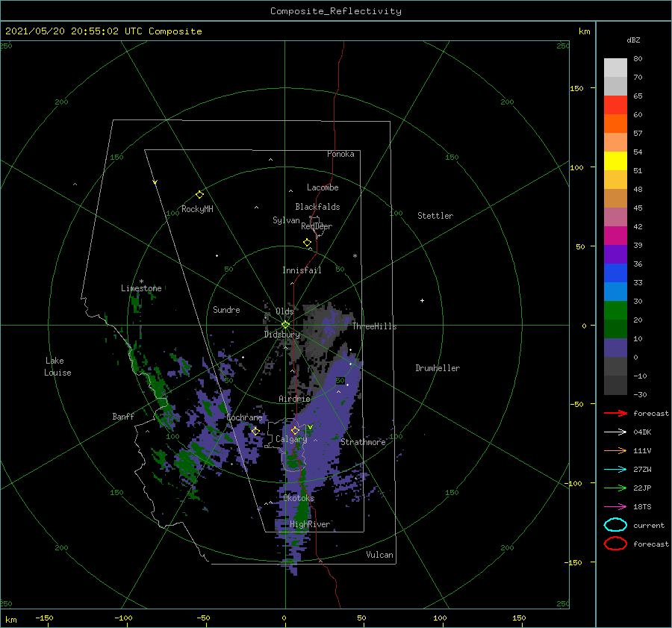Click the white plus marker near Drumheller
The height and width of the screenshot is (628, 672).
pyautogui.click(x=422, y=300)
